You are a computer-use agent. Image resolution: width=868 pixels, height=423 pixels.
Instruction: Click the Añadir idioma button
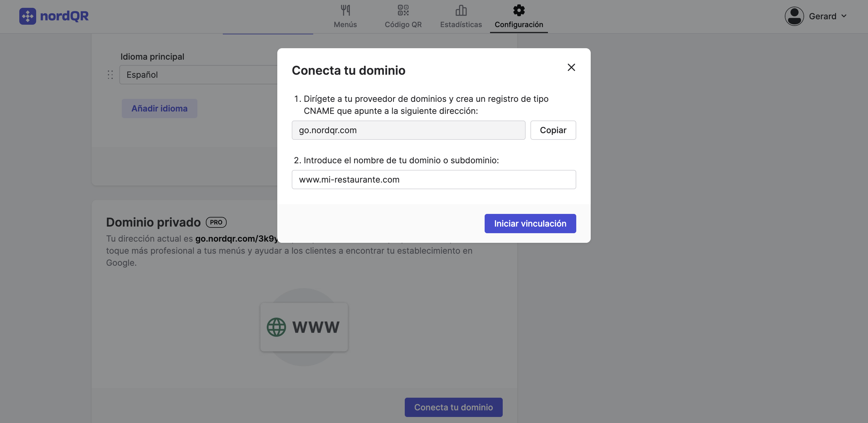click(159, 108)
